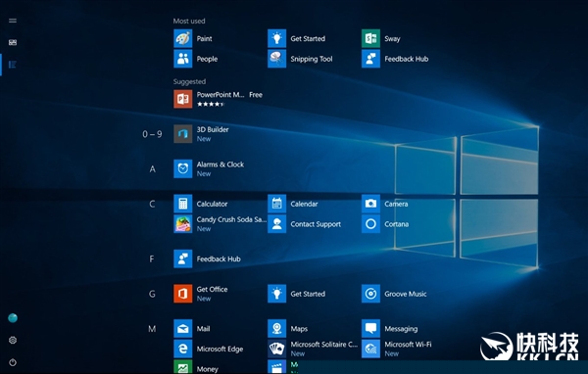Switch to pinned tiles view icon

pyautogui.click(x=13, y=42)
